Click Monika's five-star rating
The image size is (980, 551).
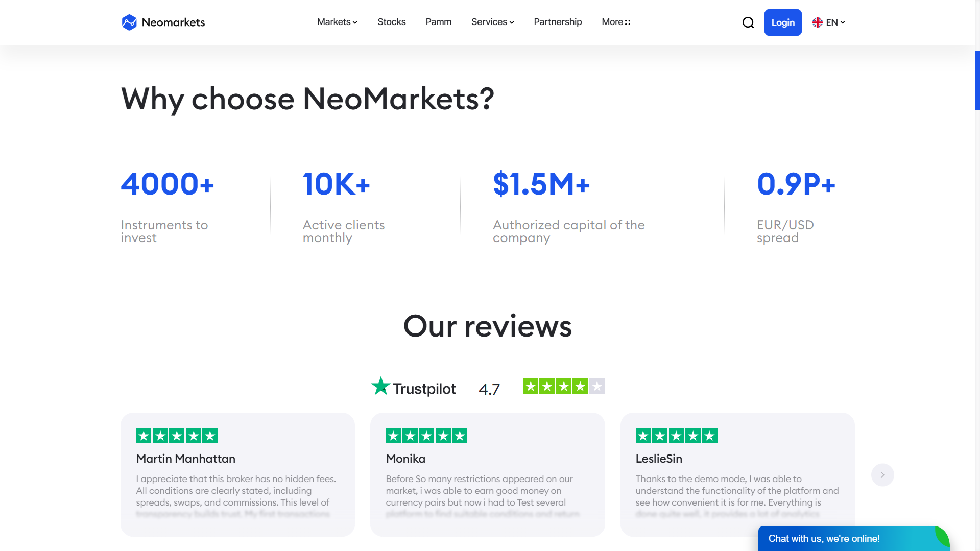pyautogui.click(x=426, y=436)
